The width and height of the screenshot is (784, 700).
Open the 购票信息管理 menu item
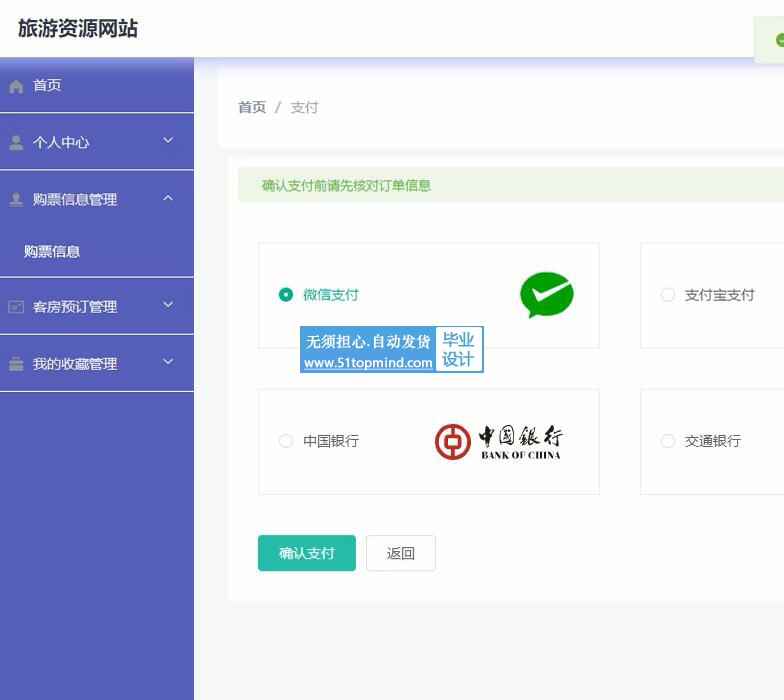(97, 199)
